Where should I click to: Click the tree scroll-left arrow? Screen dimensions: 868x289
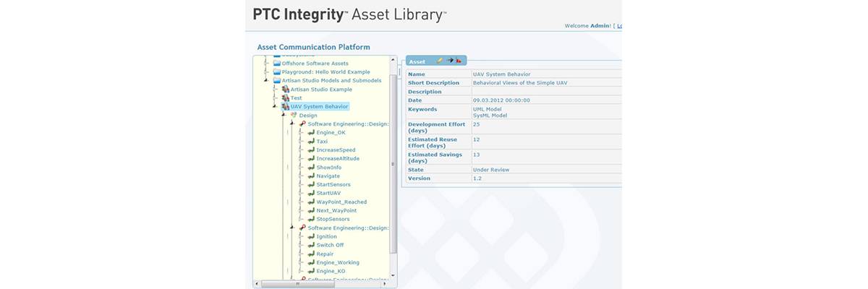257,285
